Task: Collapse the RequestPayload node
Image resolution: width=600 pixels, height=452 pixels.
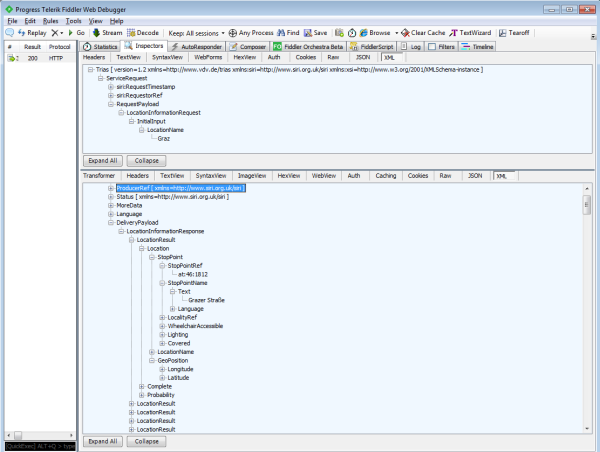Action: coord(111,104)
